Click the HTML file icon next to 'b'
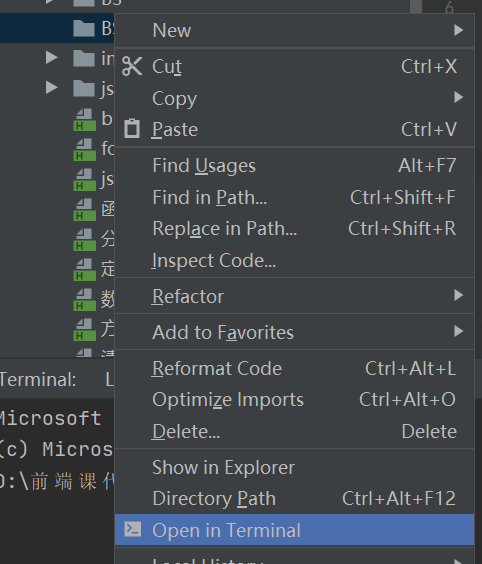Image resolution: width=482 pixels, height=564 pixels. 85,119
